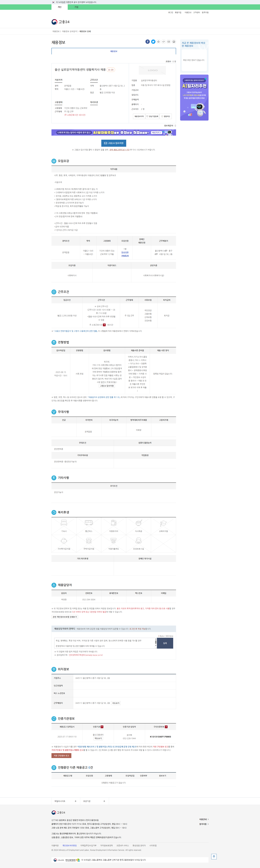Open 사이트맵 in the footer

coord(153,845)
